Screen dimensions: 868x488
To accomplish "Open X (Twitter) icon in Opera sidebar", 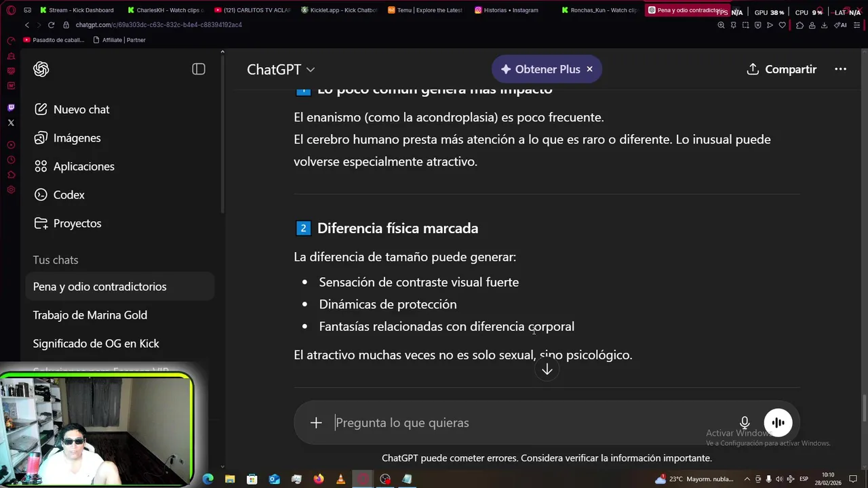I will pos(11,123).
